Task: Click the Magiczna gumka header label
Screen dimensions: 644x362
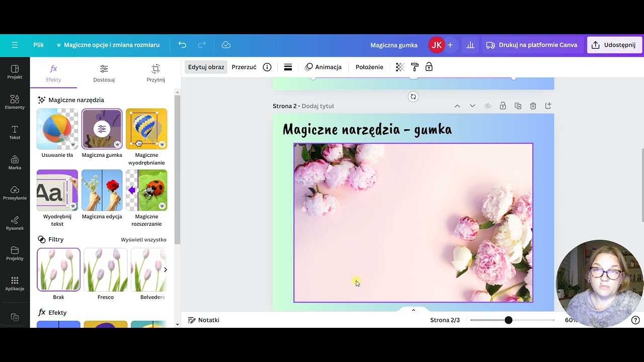Action: pyautogui.click(x=394, y=45)
